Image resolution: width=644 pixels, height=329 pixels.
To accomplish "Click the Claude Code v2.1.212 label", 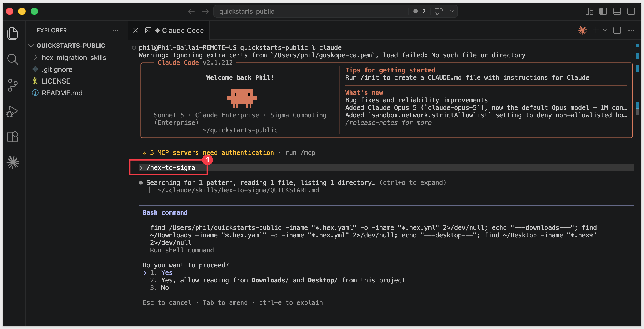I will tap(195, 63).
